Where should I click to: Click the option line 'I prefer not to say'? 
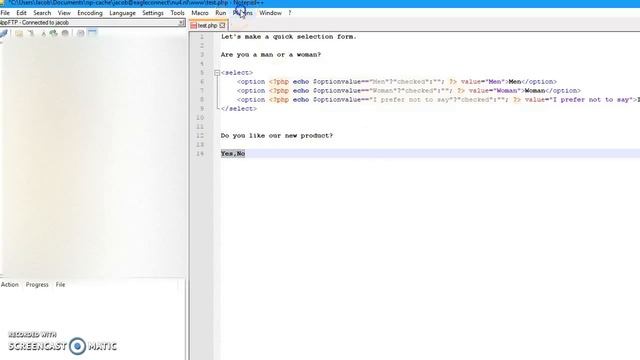pos(438,100)
